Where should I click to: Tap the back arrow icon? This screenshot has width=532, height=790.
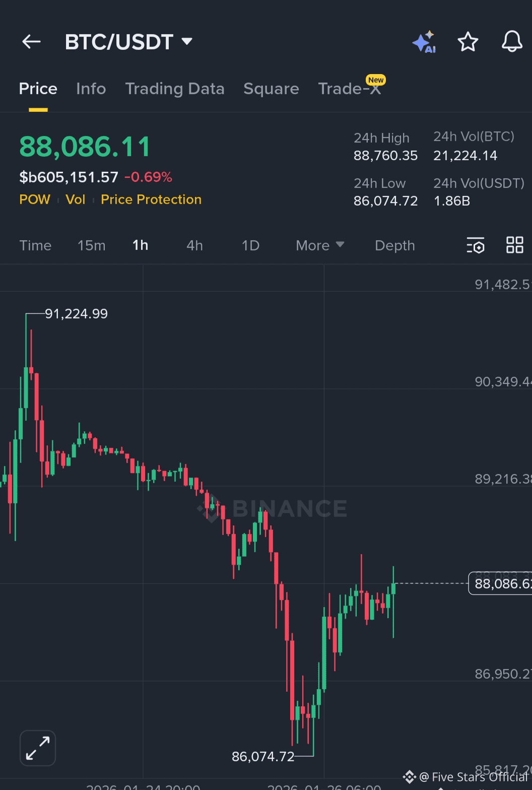pos(31,42)
